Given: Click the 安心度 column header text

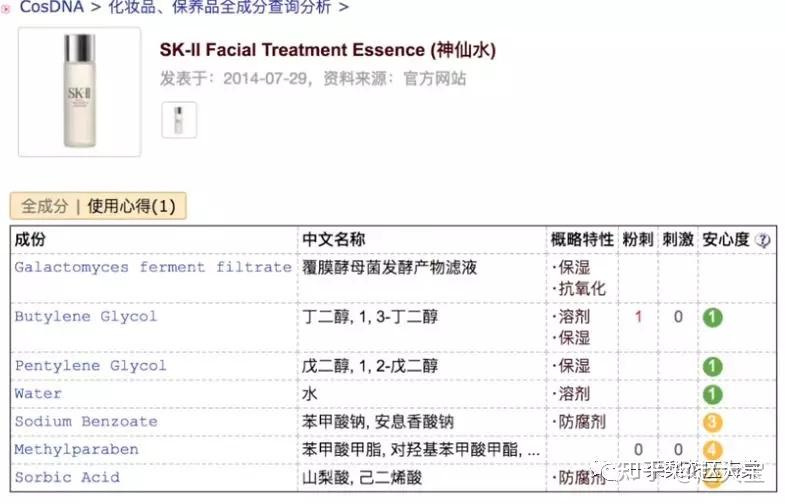Looking at the screenshot, I should (726, 240).
